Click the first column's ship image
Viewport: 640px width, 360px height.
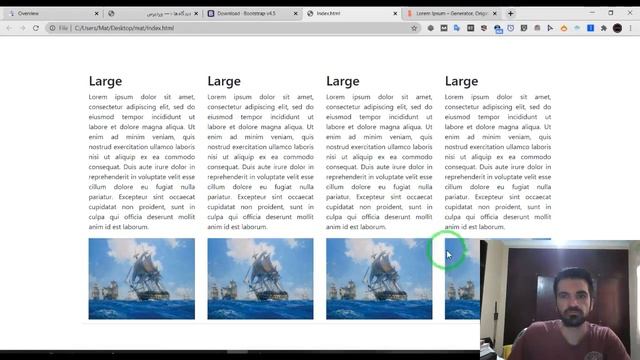click(142, 279)
